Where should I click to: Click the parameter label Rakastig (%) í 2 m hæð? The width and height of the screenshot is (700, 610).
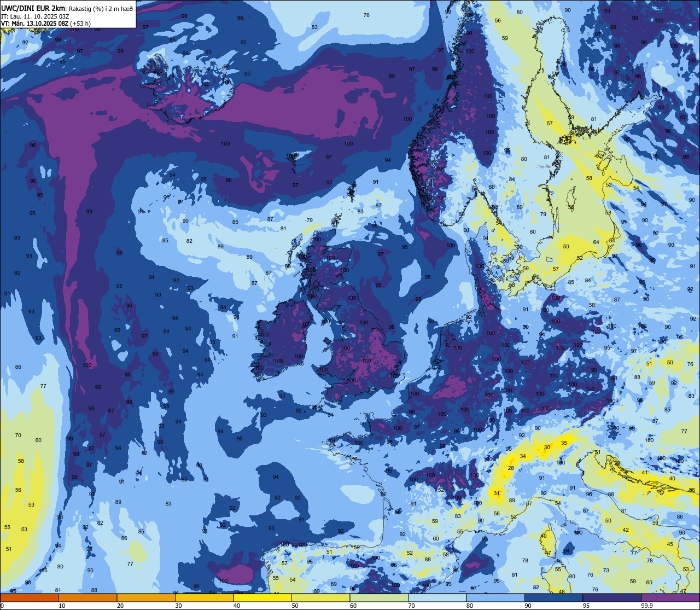pos(101,8)
